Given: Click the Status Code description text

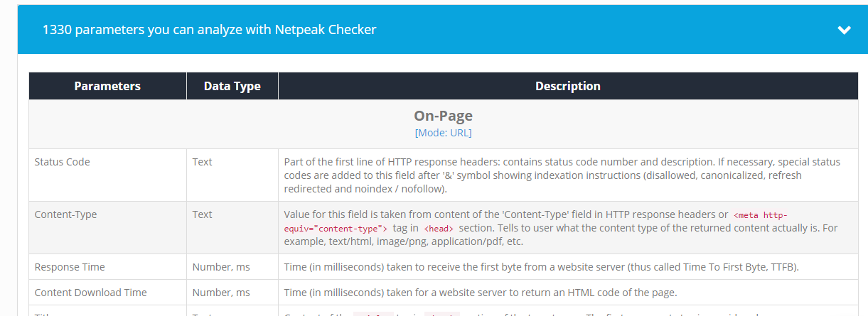Looking at the screenshot, I should tap(562, 175).
